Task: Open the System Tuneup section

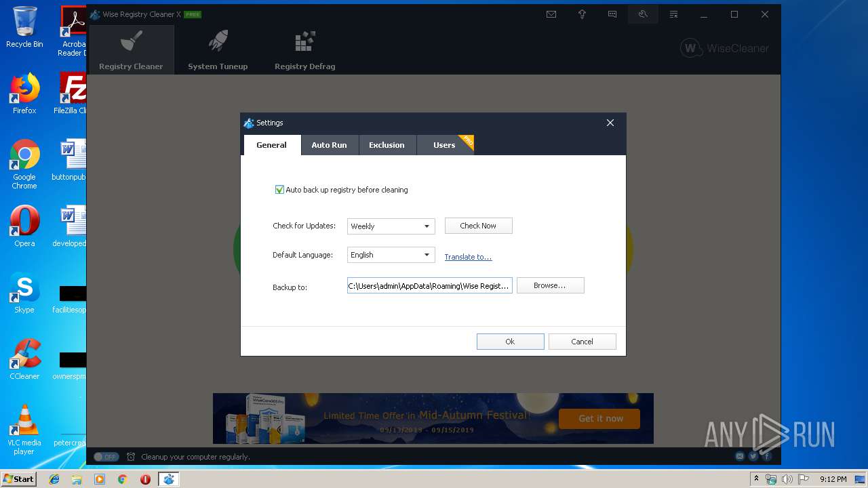Action: tap(218, 49)
